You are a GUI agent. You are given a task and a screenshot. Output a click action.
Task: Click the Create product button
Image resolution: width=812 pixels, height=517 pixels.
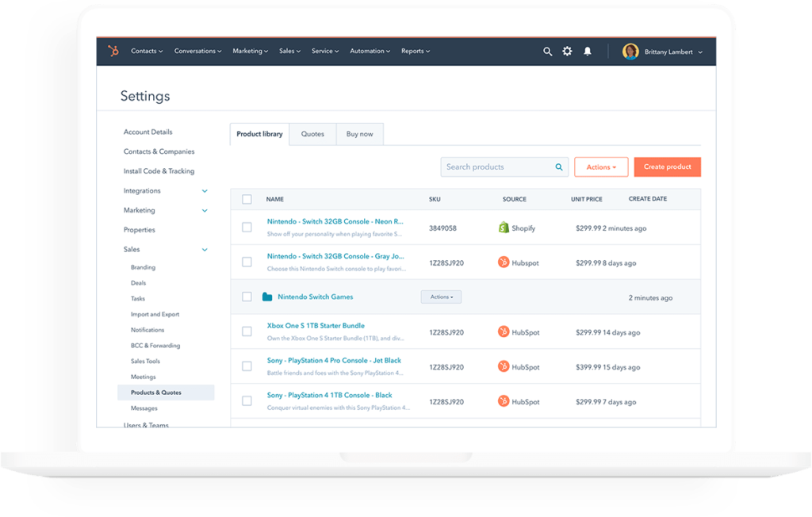[667, 167]
